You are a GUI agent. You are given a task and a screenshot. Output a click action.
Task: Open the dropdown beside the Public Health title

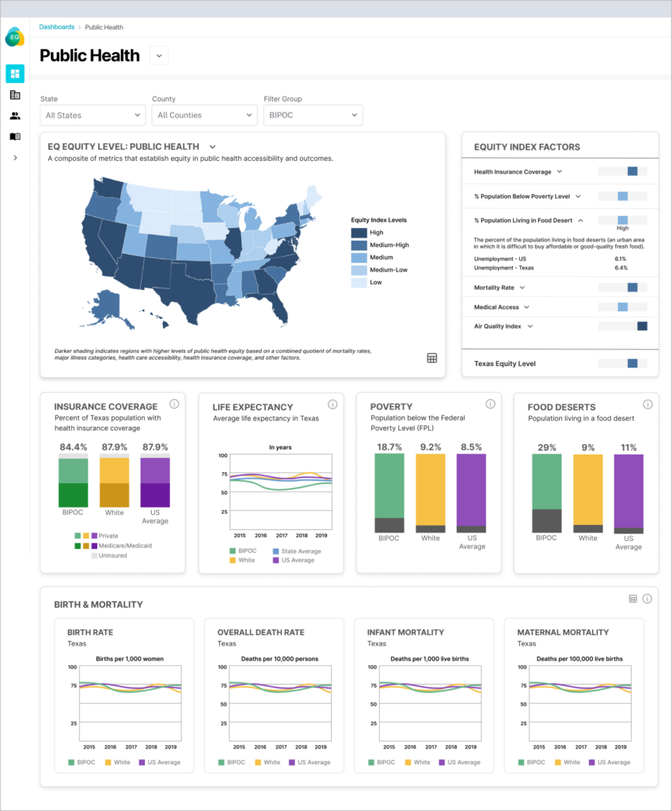(158, 55)
